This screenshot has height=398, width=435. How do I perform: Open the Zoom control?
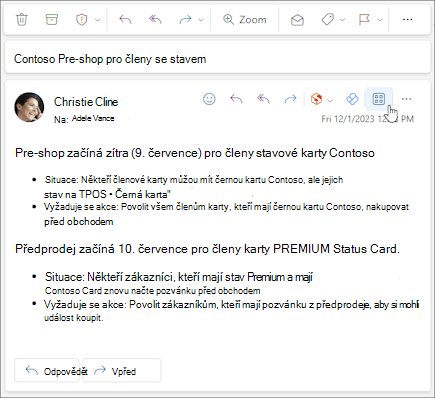[245, 20]
